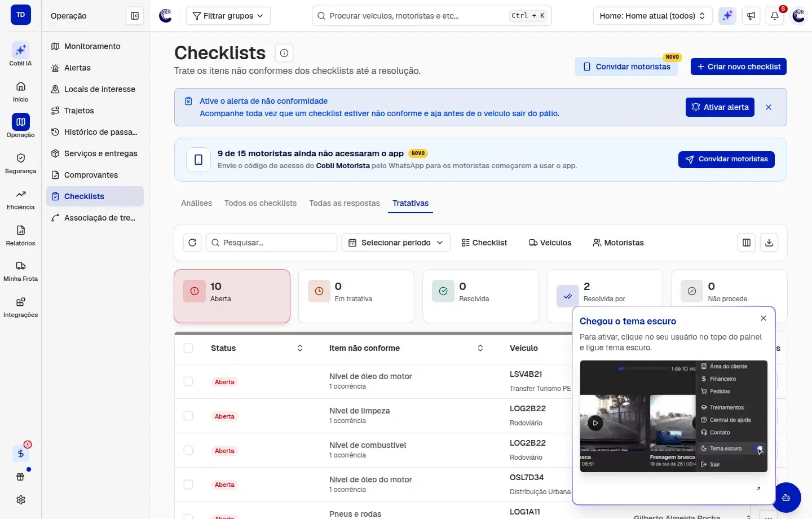Select the Em tratativa status card
This screenshot has width=812, height=519.
(356, 296)
